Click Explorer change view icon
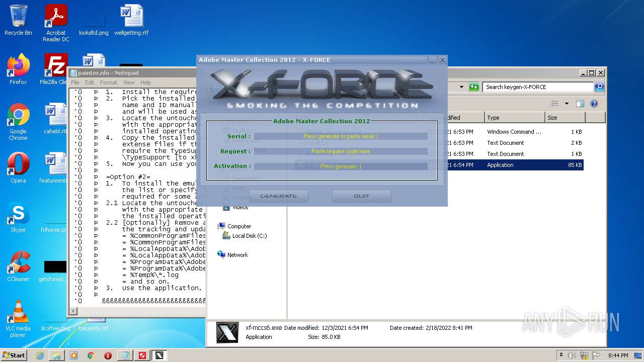 click(554, 104)
